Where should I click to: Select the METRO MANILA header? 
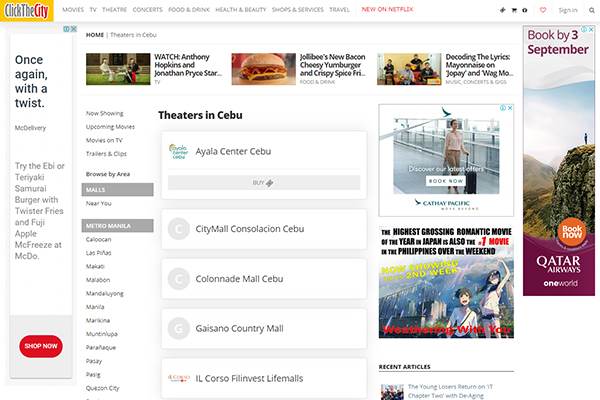(117, 226)
